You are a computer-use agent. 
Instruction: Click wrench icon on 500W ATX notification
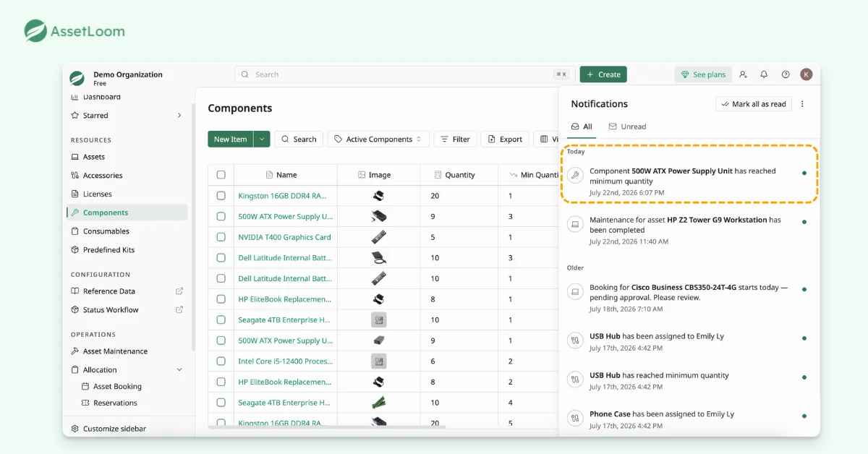tap(575, 175)
